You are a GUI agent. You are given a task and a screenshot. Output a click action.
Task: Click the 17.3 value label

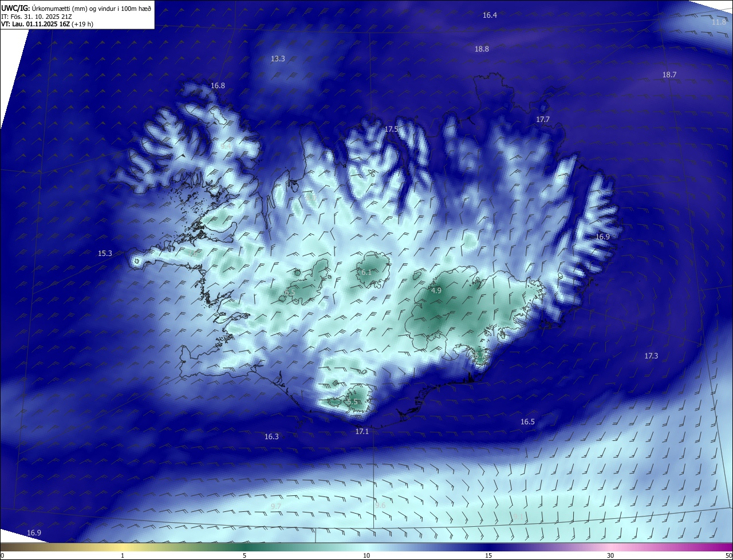point(651,356)
